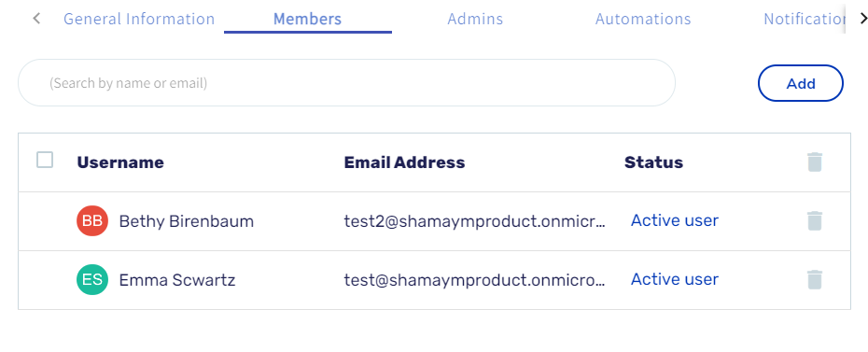The height and width of the screenshot is (352, 868).
Task: Click the Add button
Action: [x=801, y=83]
